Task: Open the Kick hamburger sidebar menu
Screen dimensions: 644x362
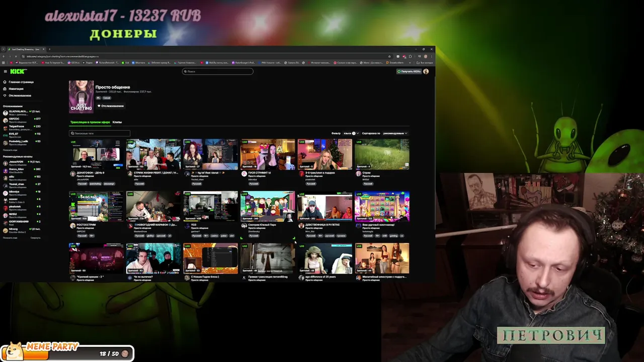Action: [x=5, y=71]
